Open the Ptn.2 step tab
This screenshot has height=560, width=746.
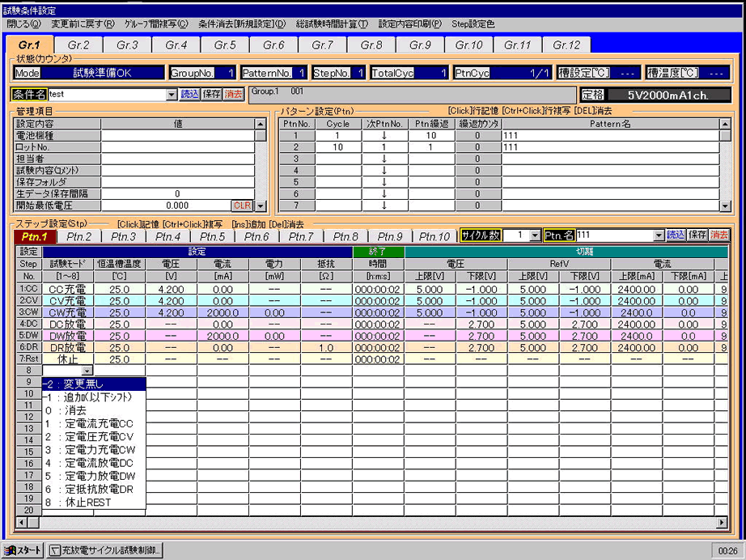click(79, 236)
